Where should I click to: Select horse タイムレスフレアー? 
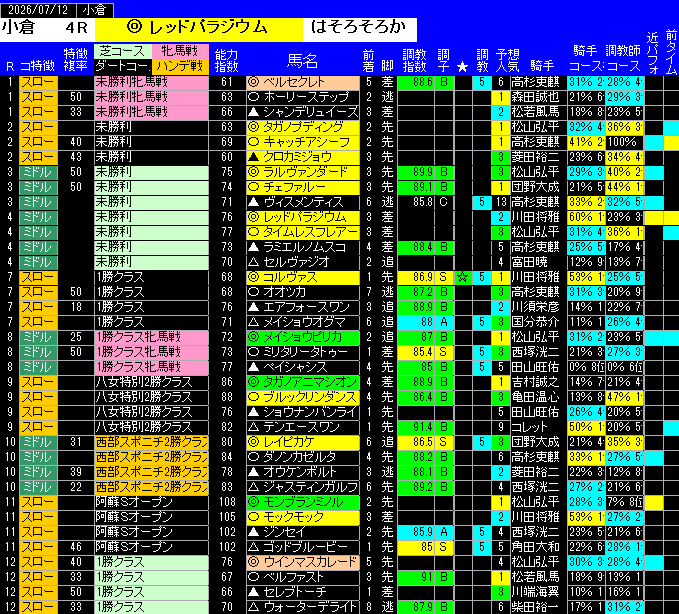tap(303, 232)
